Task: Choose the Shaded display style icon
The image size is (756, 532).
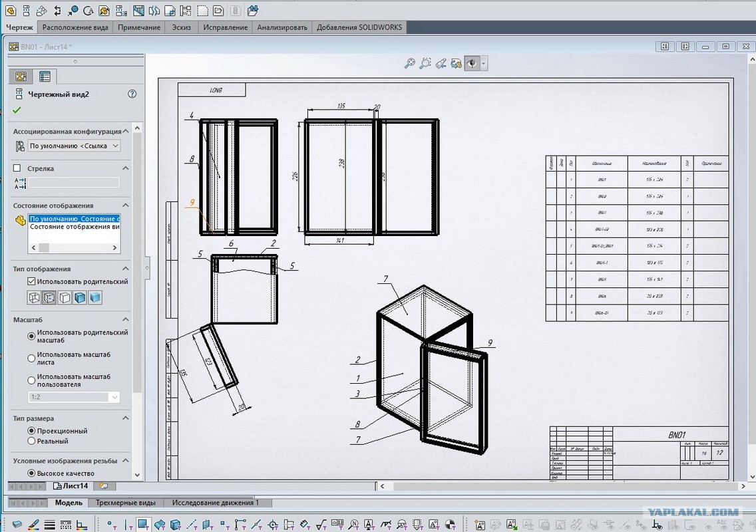Action: (x=95, y=297)
